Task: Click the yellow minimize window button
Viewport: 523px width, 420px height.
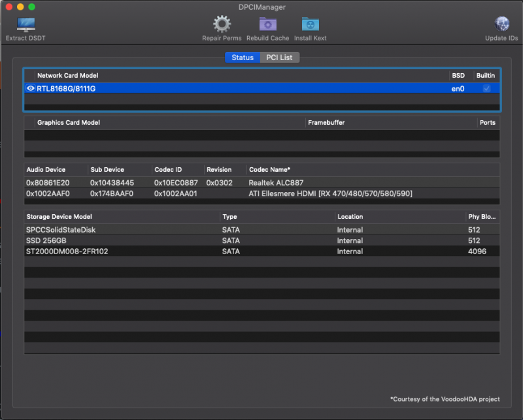Action: point(20,7)
